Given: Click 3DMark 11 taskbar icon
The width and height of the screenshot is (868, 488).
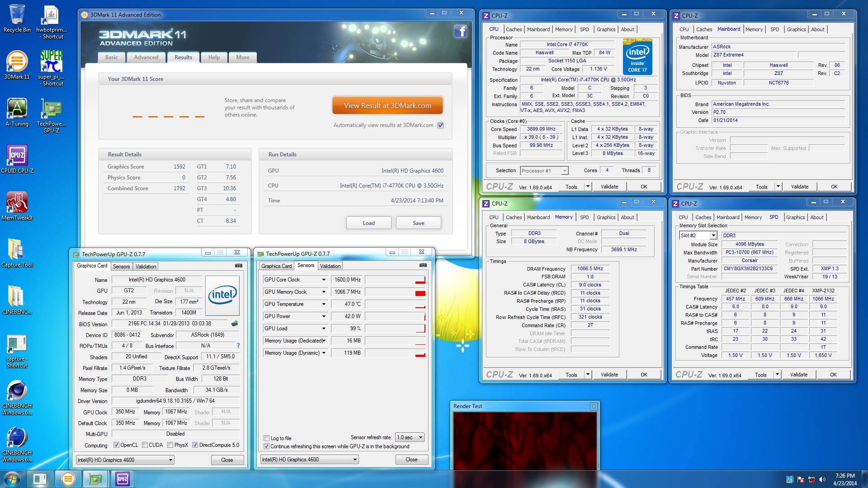Looking at the screenshot, I should (x=68, y=479).
